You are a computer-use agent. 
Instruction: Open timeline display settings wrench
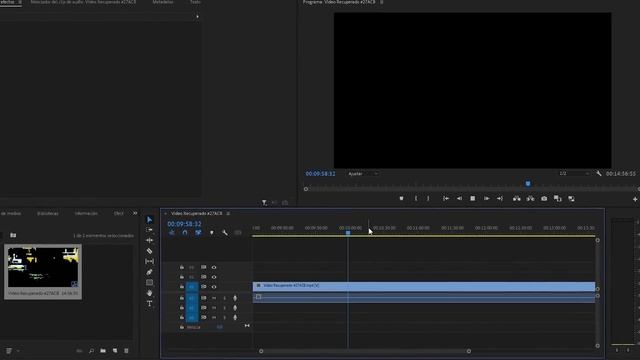pos(225,233)
